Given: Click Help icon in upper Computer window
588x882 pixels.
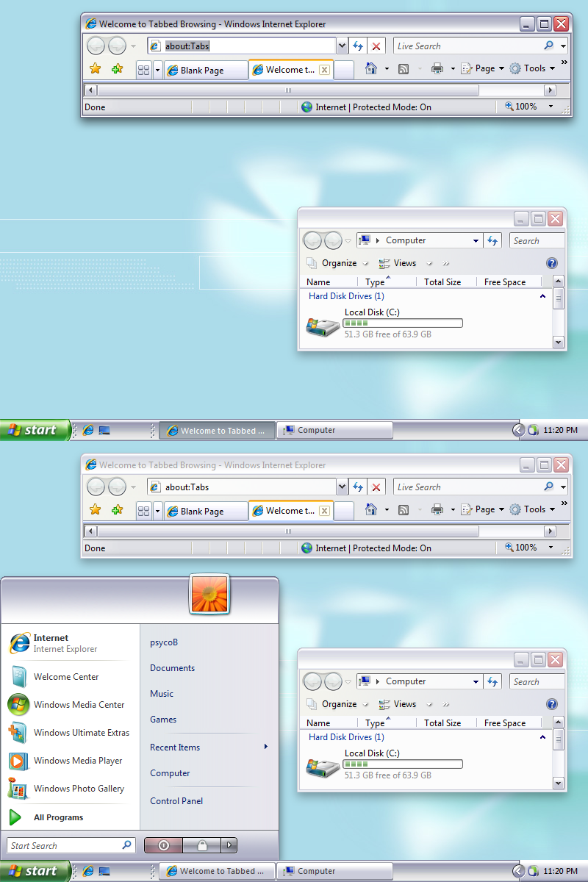Looking at the screenshot, I should [x=552, y=263].
